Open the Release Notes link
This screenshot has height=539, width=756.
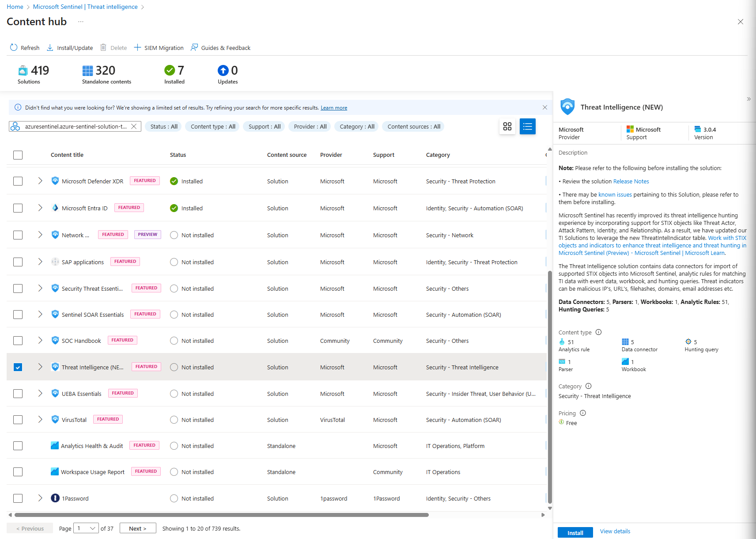click(x=631, y=181)
